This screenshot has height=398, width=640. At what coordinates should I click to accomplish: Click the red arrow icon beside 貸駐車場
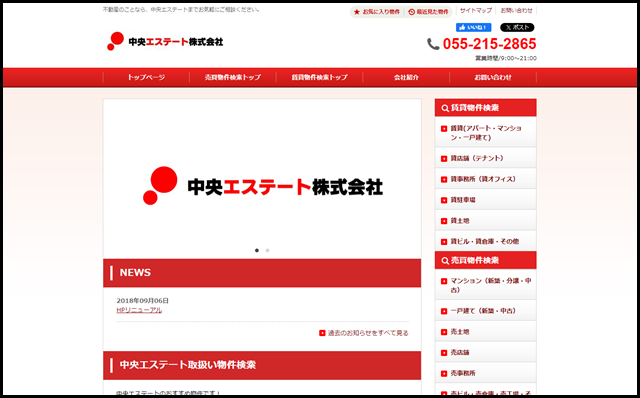[444, 200]
